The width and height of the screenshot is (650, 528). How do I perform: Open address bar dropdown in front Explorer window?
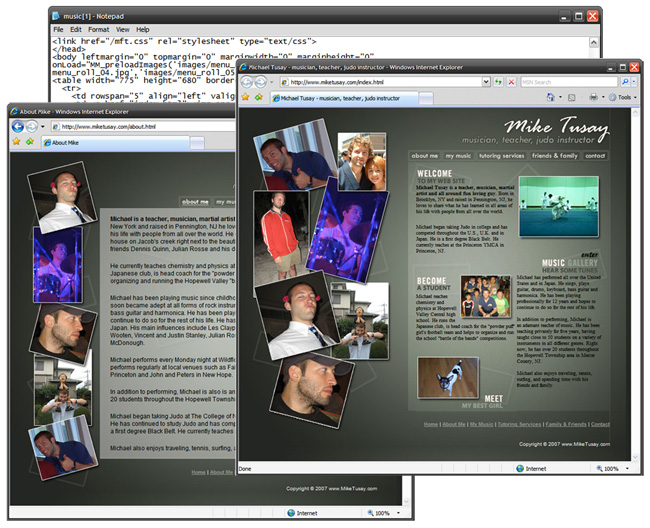[x=486, y=82]
